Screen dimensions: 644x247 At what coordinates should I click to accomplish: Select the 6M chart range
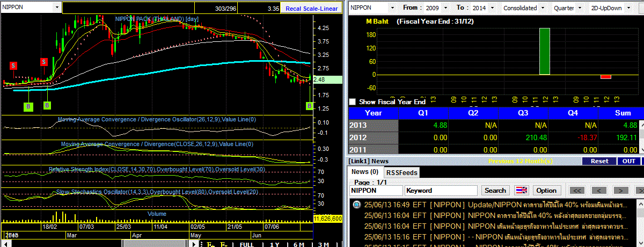[x=298, y=244]
